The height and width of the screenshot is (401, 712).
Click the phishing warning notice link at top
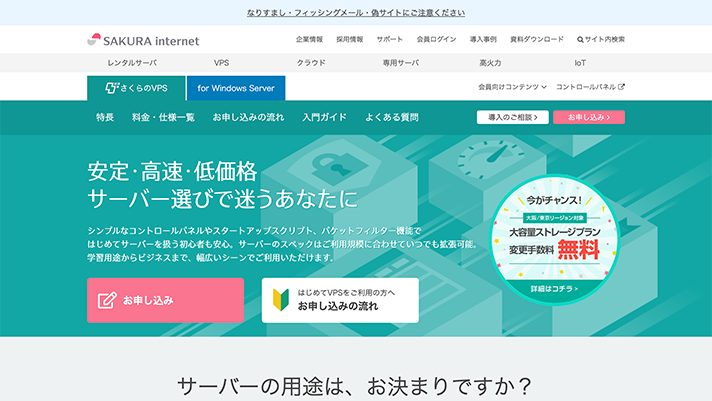tap(356, 13)
